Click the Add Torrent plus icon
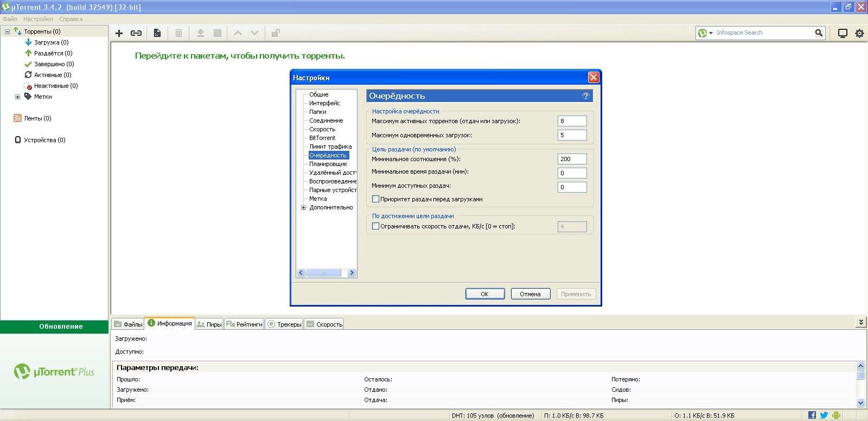 [119, 33]
